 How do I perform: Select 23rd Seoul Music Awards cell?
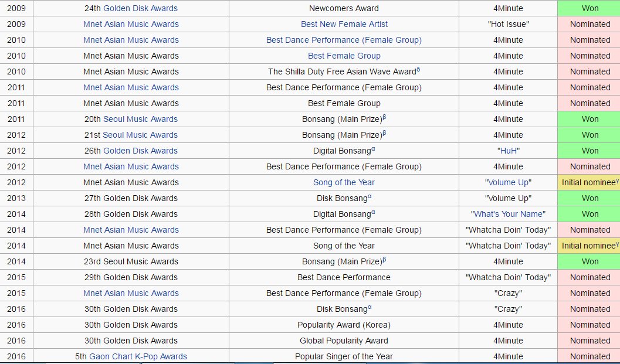tap(131, 261)
